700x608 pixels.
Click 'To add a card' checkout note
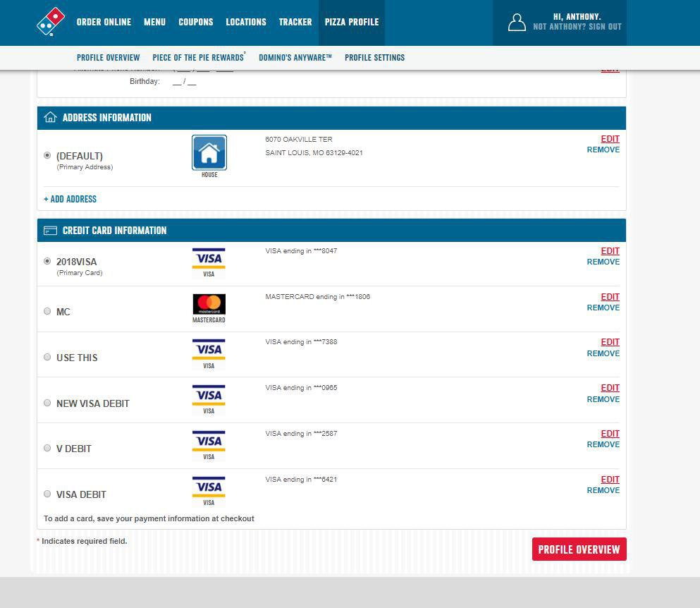[x=149, y=518]
